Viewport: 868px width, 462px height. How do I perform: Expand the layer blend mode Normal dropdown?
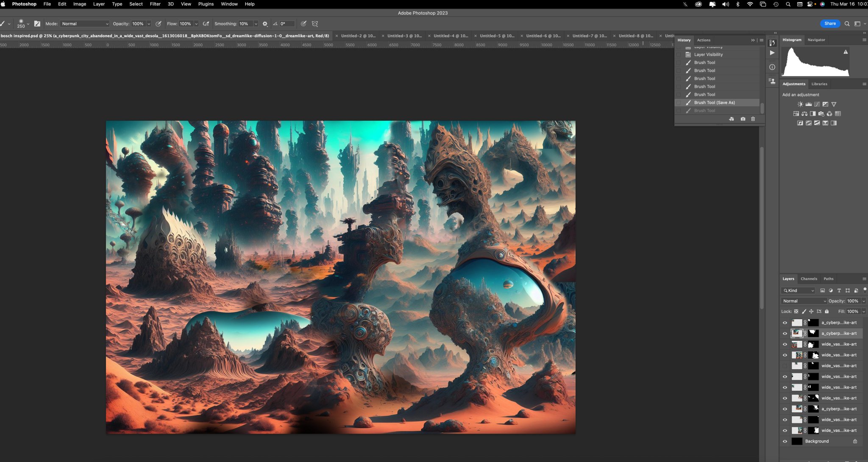pyautogui.click(x=804, y=301)
